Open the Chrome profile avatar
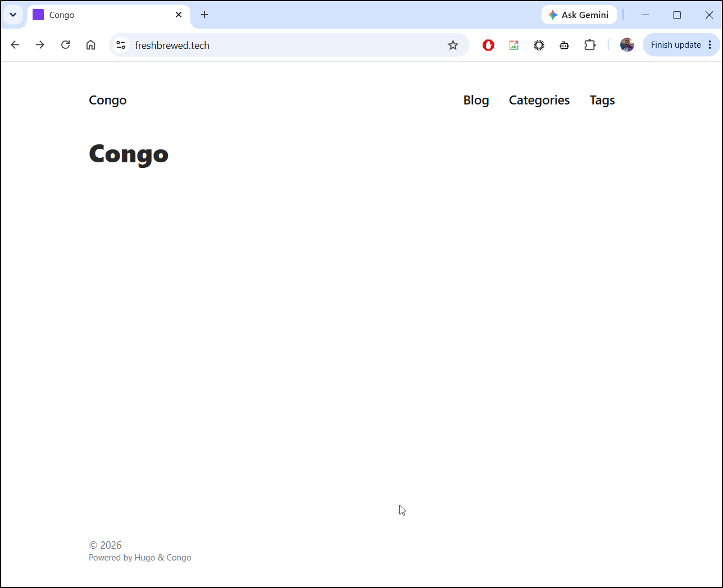This screenshot has width=723, height=588. coord(627,45)
